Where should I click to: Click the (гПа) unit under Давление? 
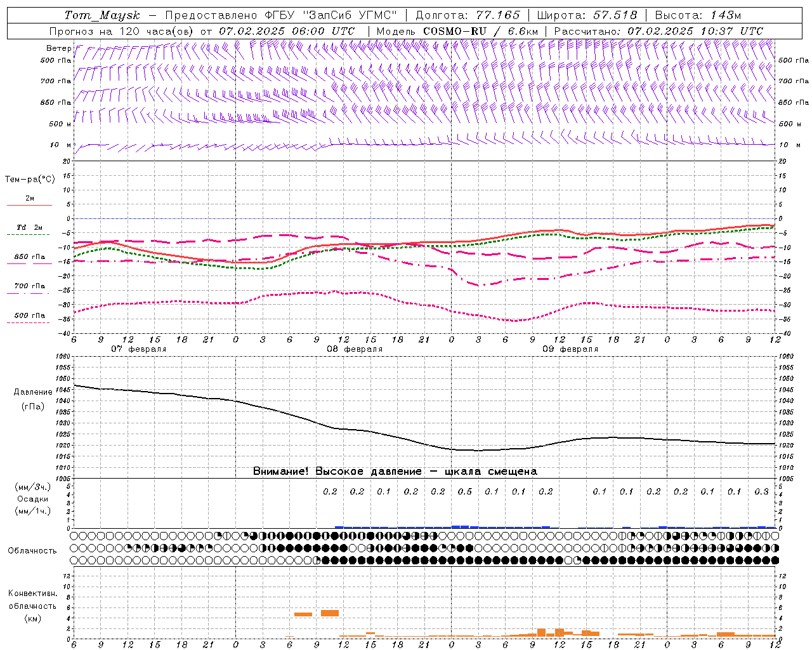click(33, 406)
